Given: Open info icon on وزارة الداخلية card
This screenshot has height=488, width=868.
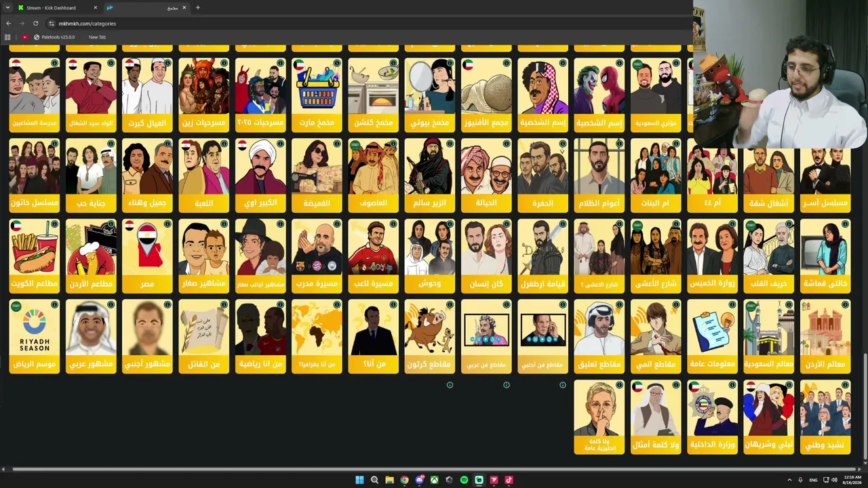Looking at the screenshot, I should (x=732, y=385).
